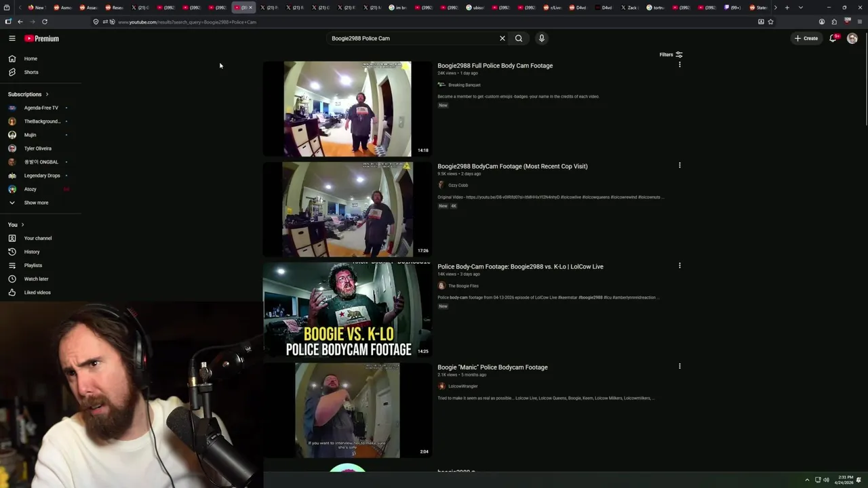Open the taskbar clock and date

[844, 480]
